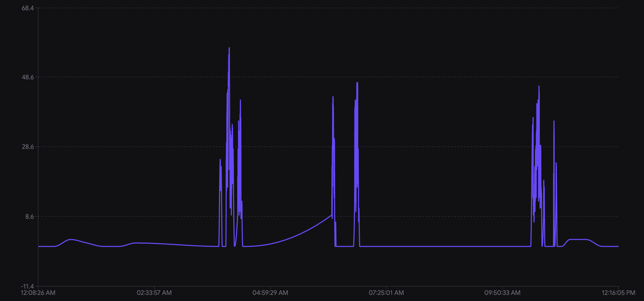Click the 07:25:01 AM time label
The width and height of the screenshot is (644, 301).
[x=386, y=293]
